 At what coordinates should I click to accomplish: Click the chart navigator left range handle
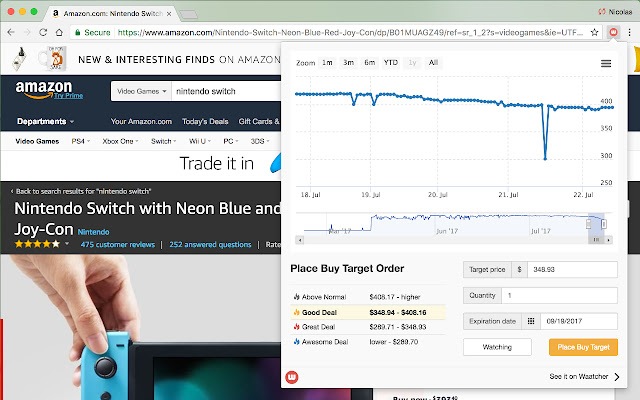(x=588, y=224)
